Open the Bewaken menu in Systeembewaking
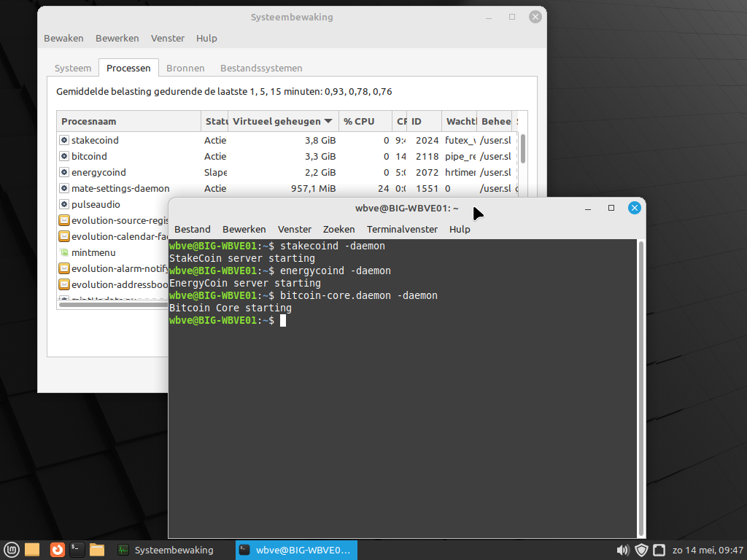This screenshot has width=747, height=560. [64, 38]
